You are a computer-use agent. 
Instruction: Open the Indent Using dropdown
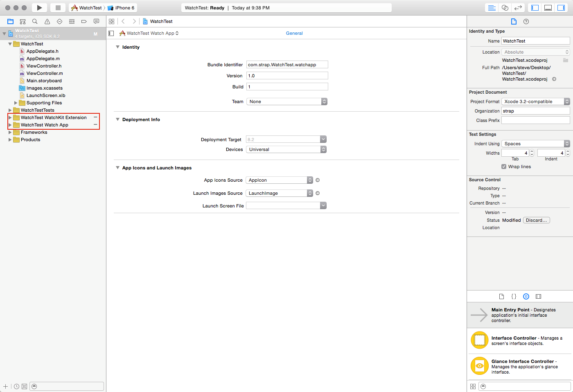click(x=536, y=144)
